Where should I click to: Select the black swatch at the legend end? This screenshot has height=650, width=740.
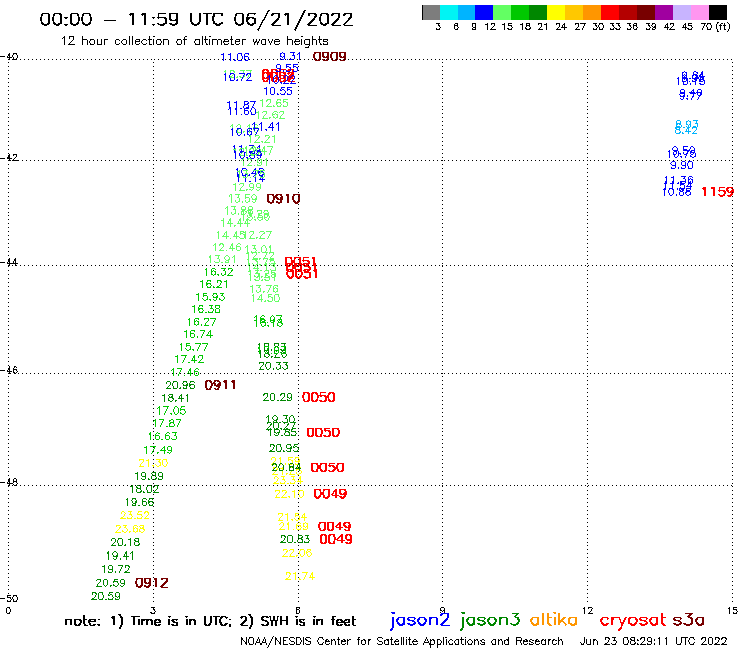tap(717, 12)
